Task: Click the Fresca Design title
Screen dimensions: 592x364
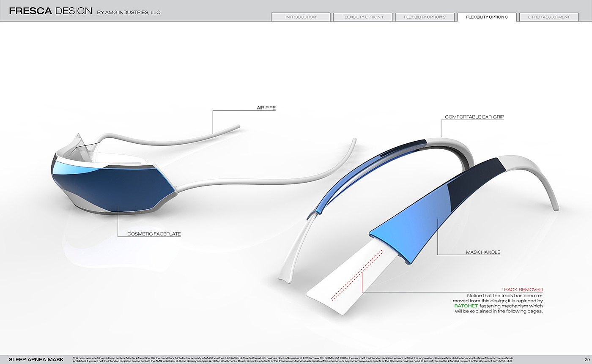Action: [50, 11]
